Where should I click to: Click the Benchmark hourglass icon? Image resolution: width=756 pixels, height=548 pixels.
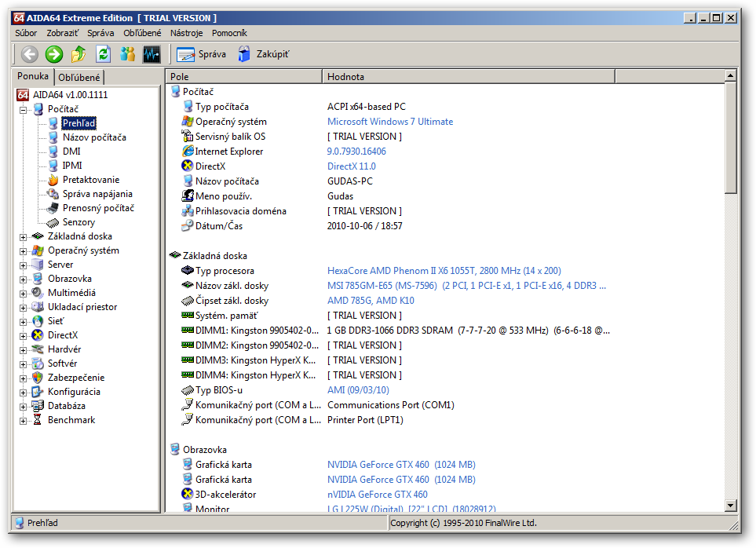(x=38, y=420)
